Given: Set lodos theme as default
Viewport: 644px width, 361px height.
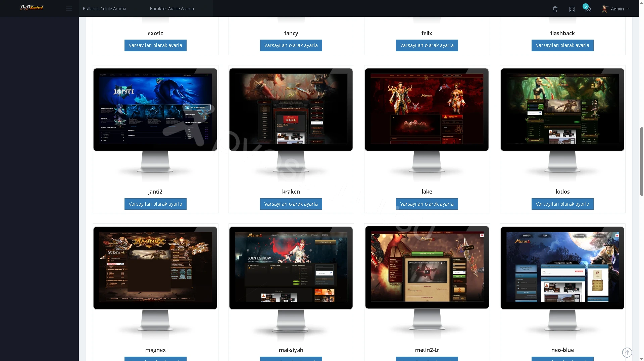Looking at the screenshot, I should [562, 204].
